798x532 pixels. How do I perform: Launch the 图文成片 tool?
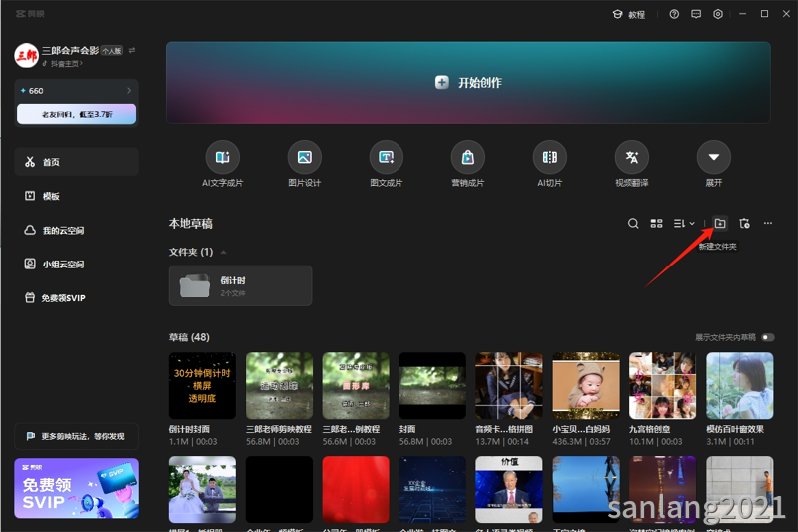point(386,157)
